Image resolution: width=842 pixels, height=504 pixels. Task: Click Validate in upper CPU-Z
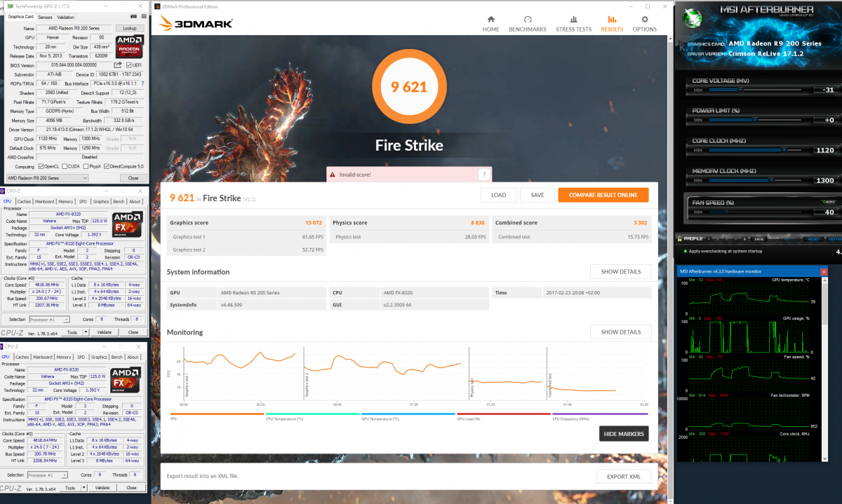(x=104, y=332)
